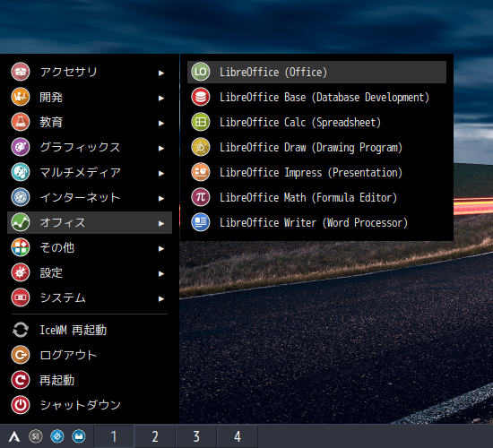
Task: Expand アクセサリ submenu arrow
Action: tap(161, 73)
